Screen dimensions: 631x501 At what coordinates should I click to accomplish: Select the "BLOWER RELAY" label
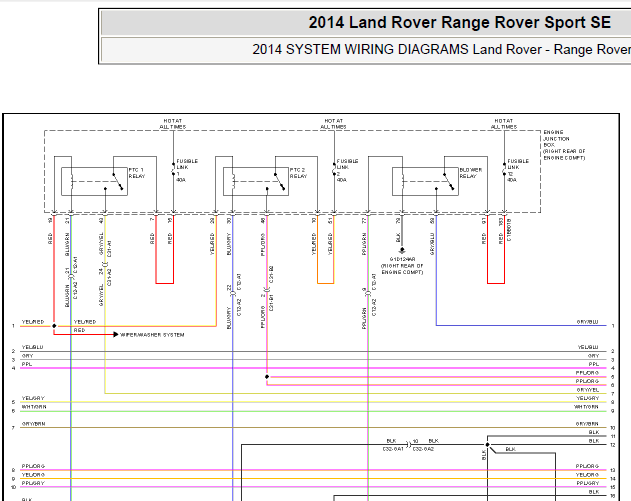pyautogui.click(x=471, y=173)
